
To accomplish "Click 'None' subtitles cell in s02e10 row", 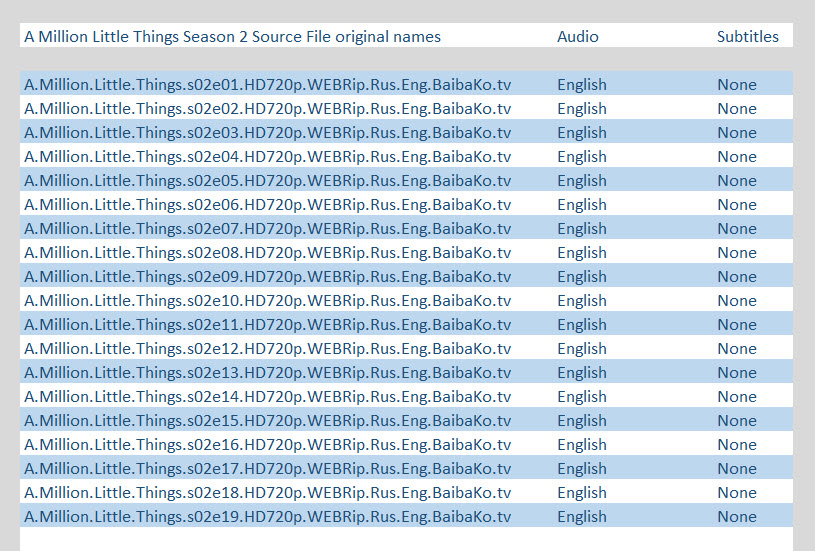I will pos(737,300).
